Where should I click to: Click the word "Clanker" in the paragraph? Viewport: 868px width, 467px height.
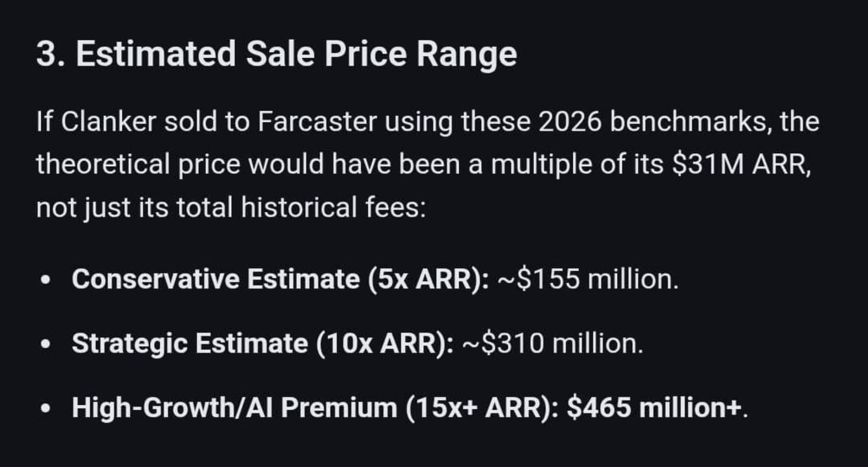tap(108, 122)
